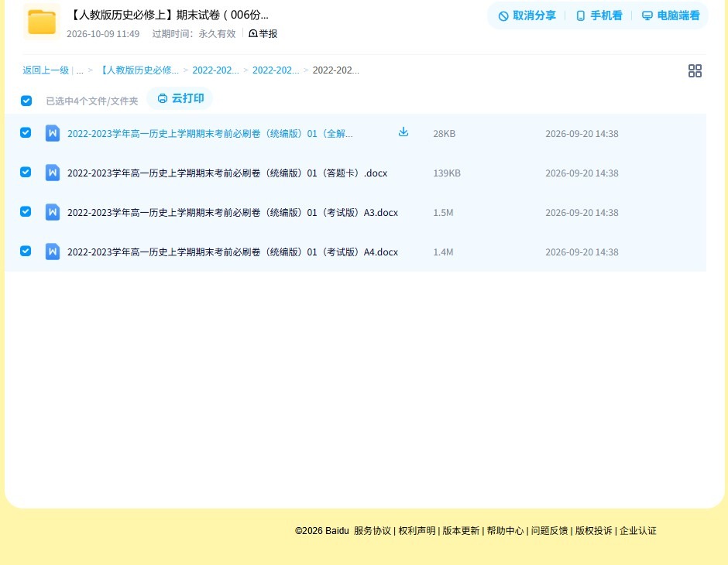Uncheck the 考试版 A4.docx checkbox
This screenshot has width=728, height=565.
(26, 251)
